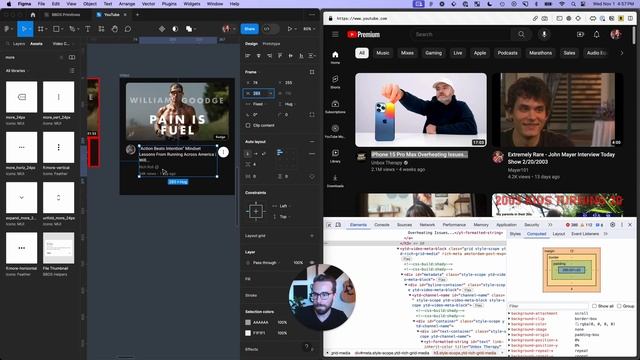This screenshot has height=360, width=640.
Task: Open the Figma help question mark button
Action: [306, 347]
